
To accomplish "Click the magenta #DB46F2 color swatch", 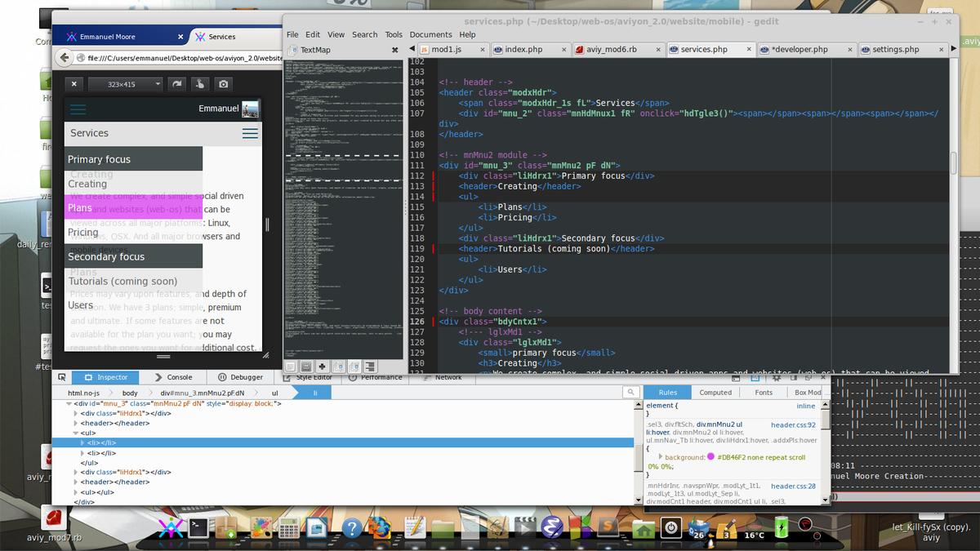I will [x=710, y=457].
